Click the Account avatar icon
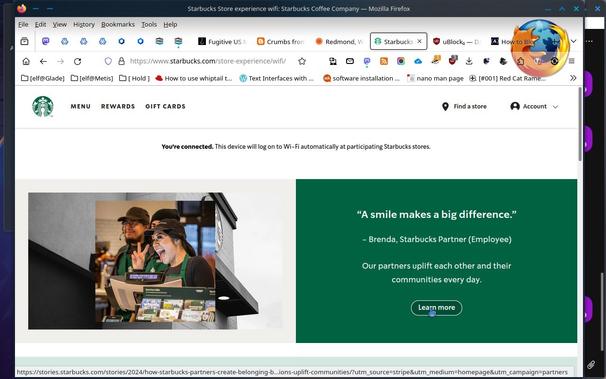Viewport: 606px width, 379px height. pyautogui.click(x=515, y=106)
